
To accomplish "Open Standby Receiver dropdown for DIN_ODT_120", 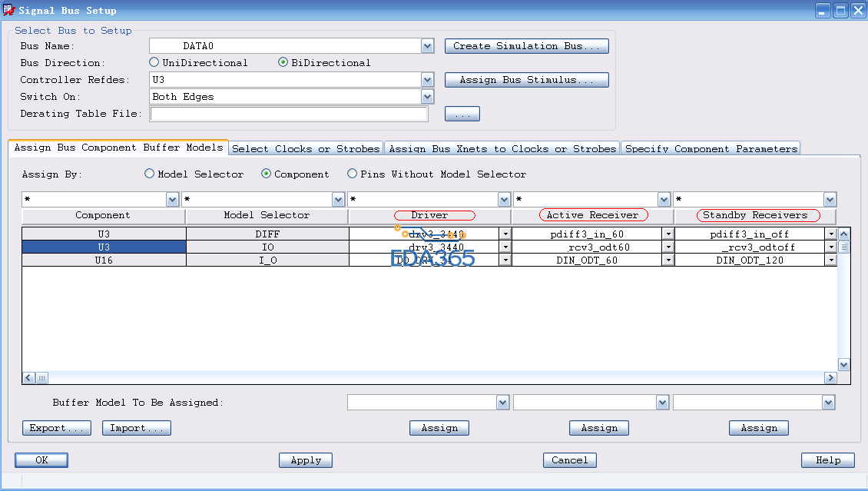I will point(831,260).
